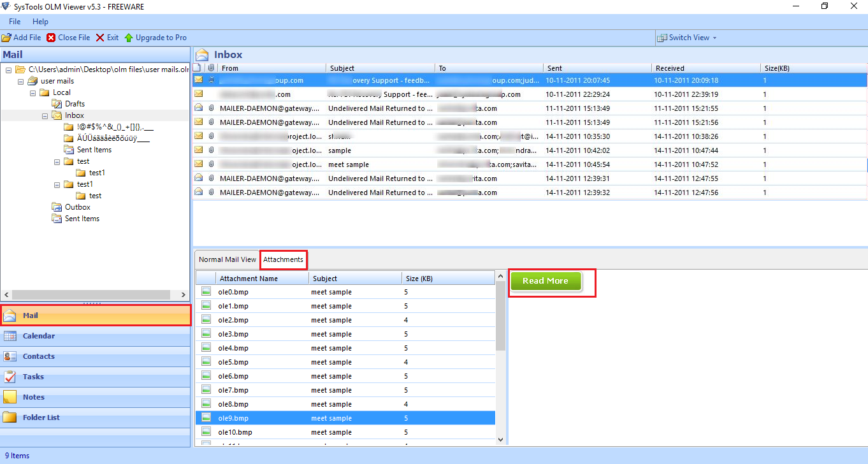Select the Outbox folder in the tree
Viewport: 868px width, 464px height.
point(78,207)
